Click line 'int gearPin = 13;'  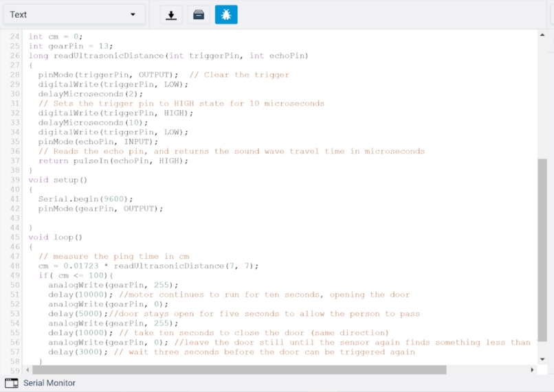(x=71, y=46)
